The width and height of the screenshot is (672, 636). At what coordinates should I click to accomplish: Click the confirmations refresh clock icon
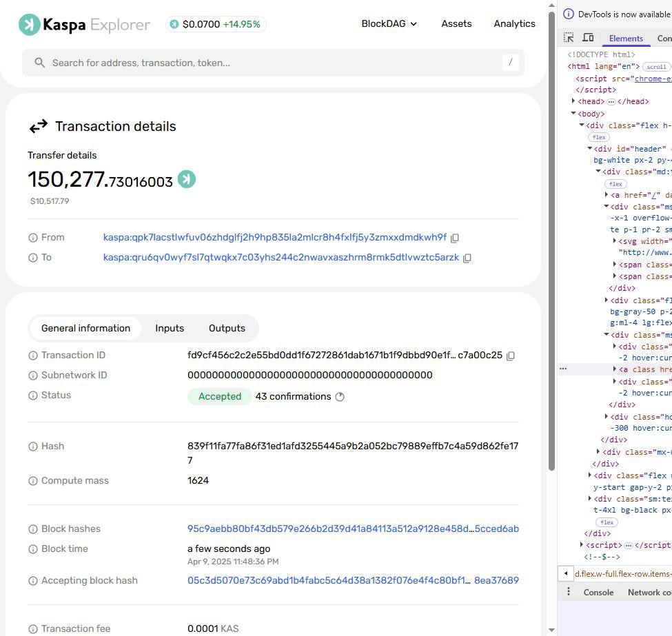pos(339,397)
